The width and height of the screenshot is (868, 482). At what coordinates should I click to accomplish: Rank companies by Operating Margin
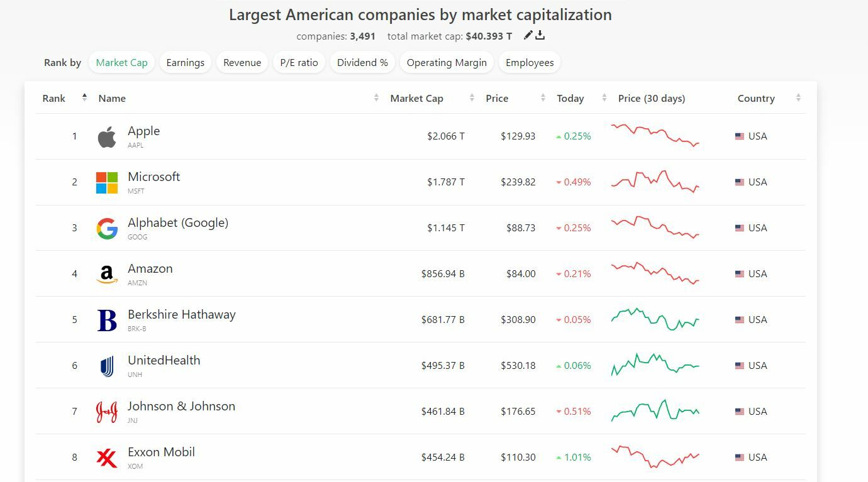[x=447, y=63]
